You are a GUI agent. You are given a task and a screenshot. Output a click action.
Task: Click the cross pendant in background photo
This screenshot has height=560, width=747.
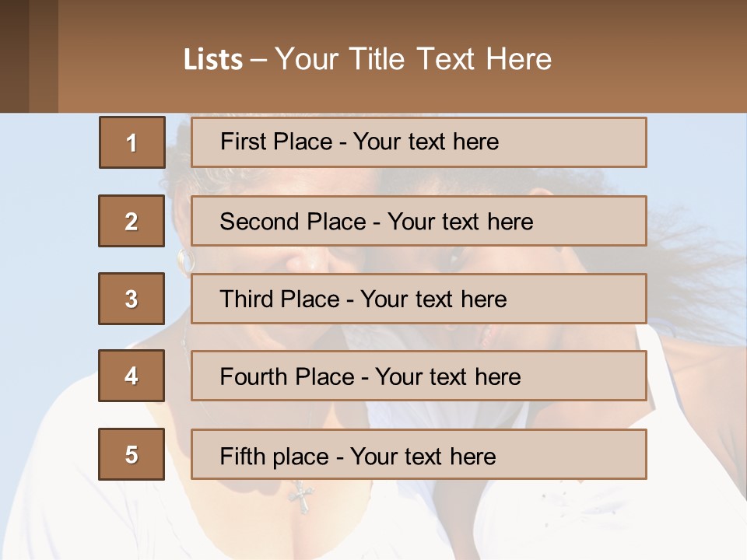point(301,496)
